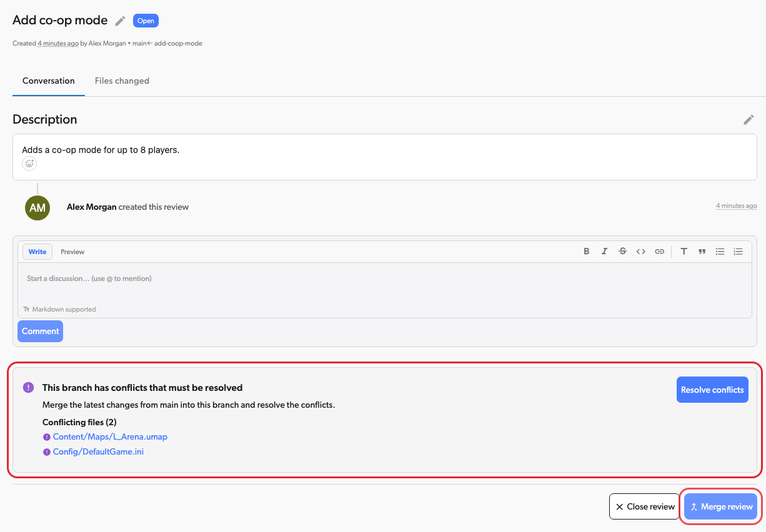
Task: Insert a bulleted list
Action: (720, 252)
